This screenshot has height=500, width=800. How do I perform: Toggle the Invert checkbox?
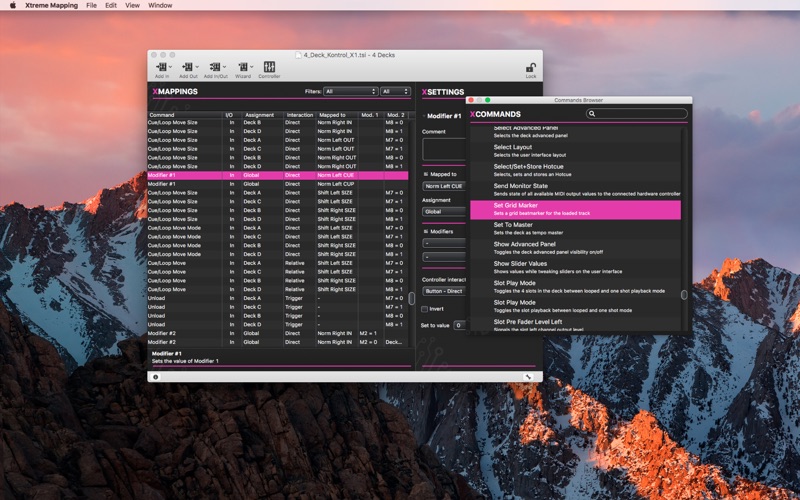pos(424,309)
